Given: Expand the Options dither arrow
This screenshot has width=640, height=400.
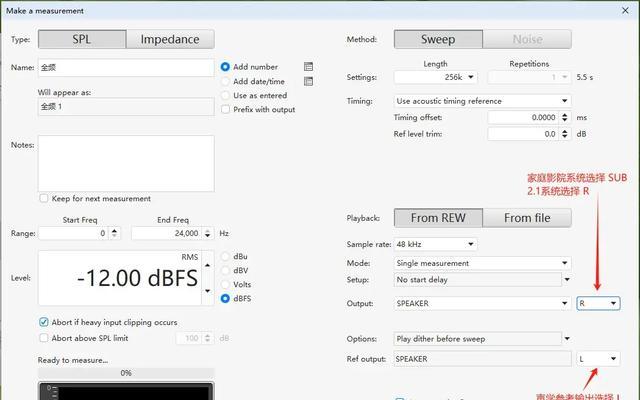Looking at the screenshot, I should (567, 338).
